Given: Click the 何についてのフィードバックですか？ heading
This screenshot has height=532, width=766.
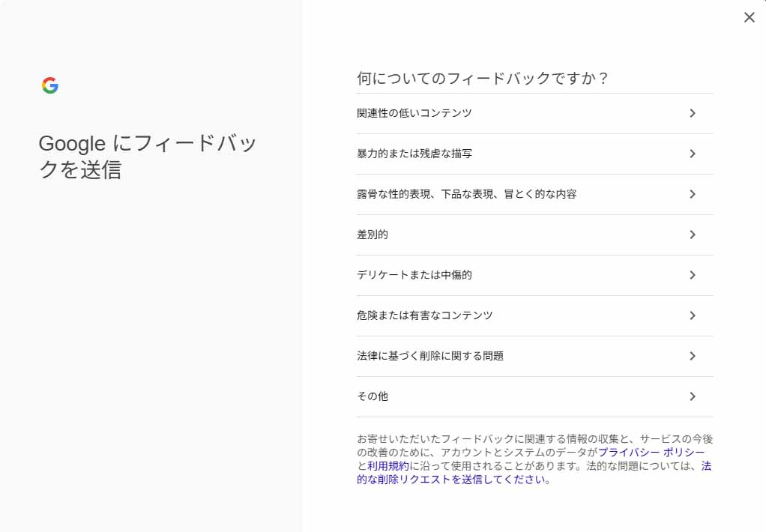Looking at the screenshot, I should (483, 78).
